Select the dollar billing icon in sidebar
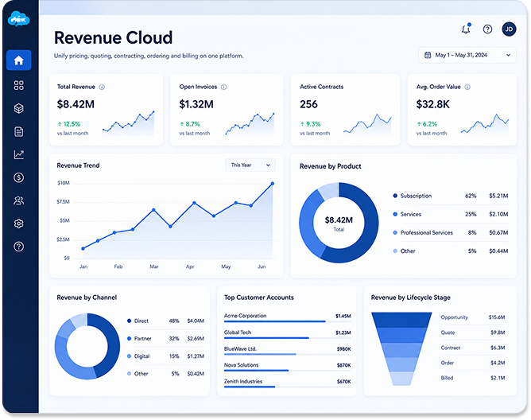 pos(18,177)
